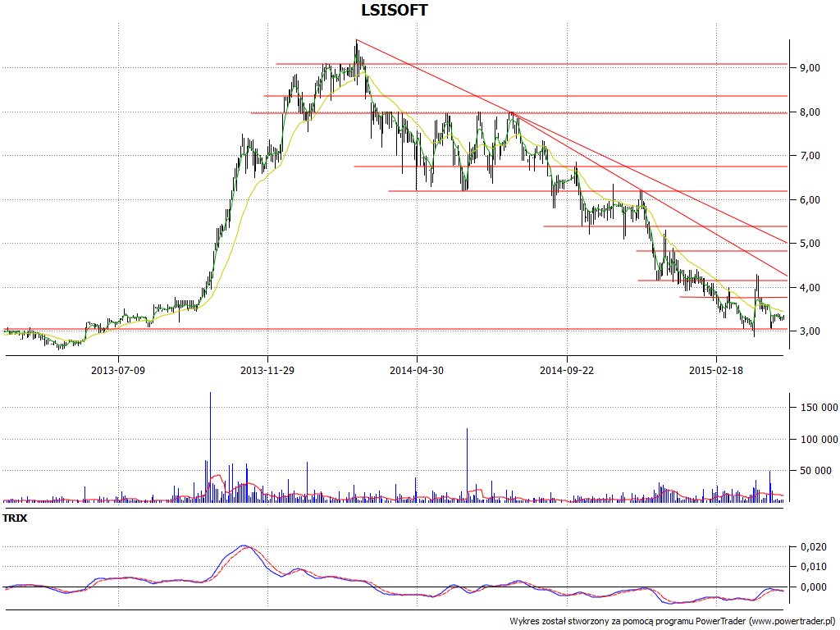This screenshot has height=630, width=840.
Task: Click the 8,00 price axis label
Action: click(810, 112)
